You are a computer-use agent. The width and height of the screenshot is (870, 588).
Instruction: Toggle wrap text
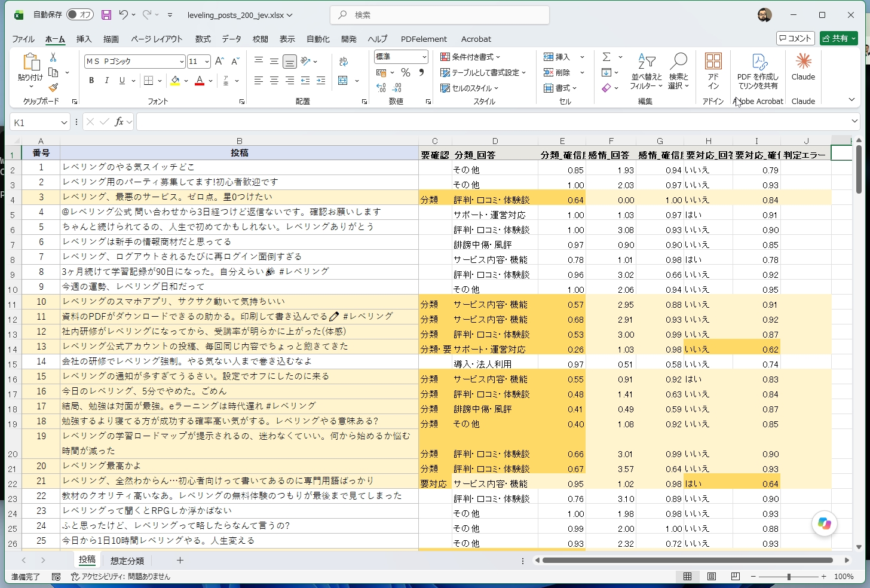point(344,61)
